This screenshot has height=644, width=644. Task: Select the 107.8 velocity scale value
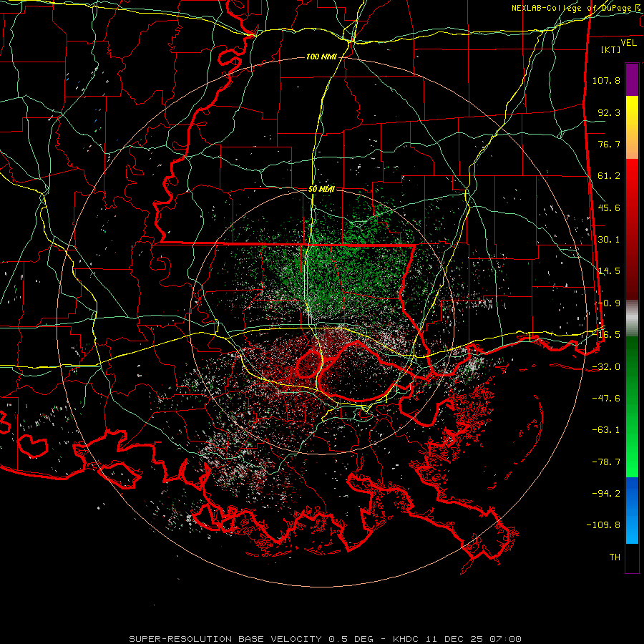606,80
